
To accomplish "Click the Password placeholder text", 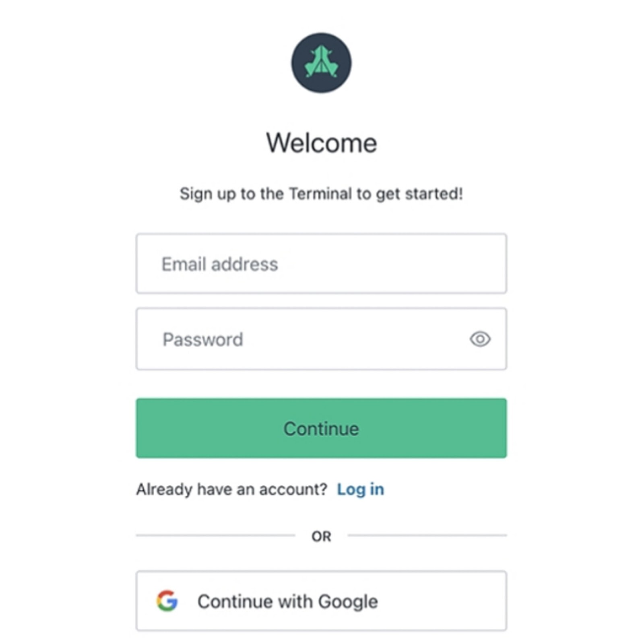I will (203, 339).
